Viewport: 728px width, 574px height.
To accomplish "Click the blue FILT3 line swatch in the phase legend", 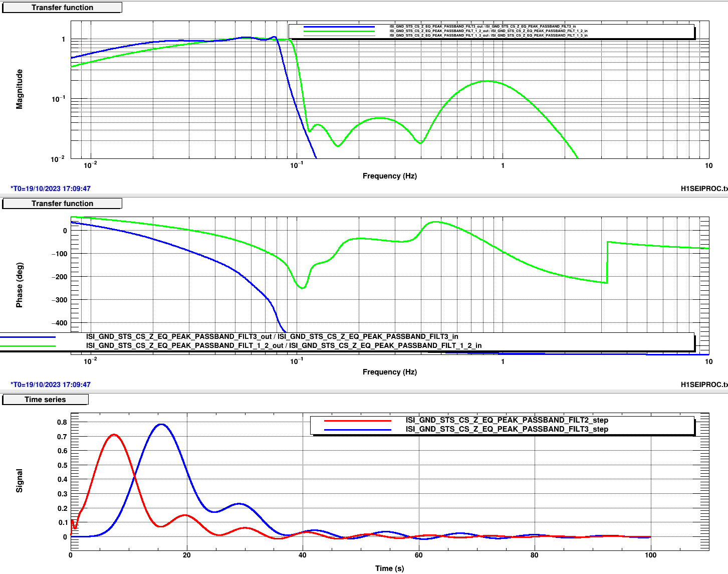I will (x=28, y=337).
